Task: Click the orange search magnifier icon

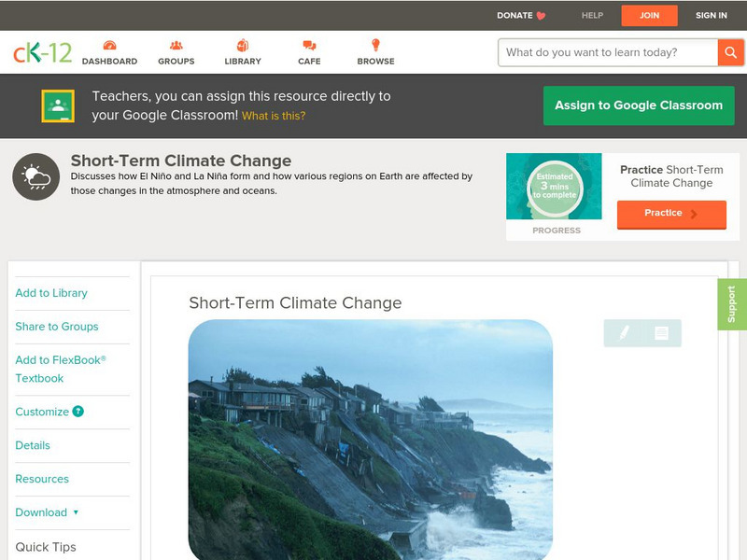Action: (x=730, y=52)
